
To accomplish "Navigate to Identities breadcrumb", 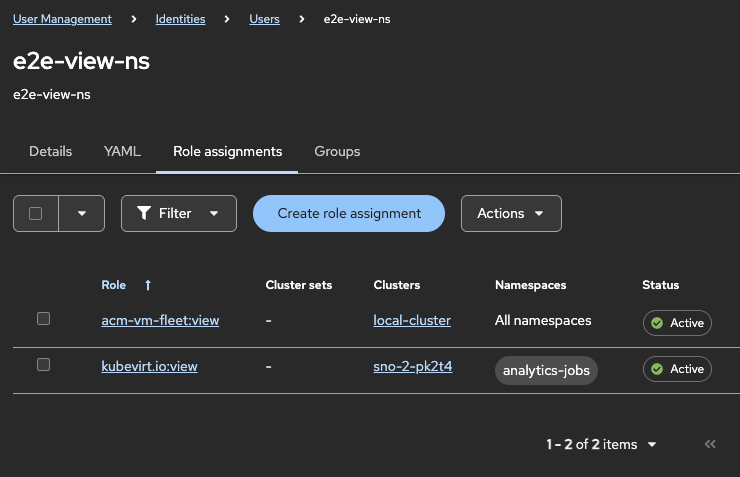I will [x=181, y=19].
